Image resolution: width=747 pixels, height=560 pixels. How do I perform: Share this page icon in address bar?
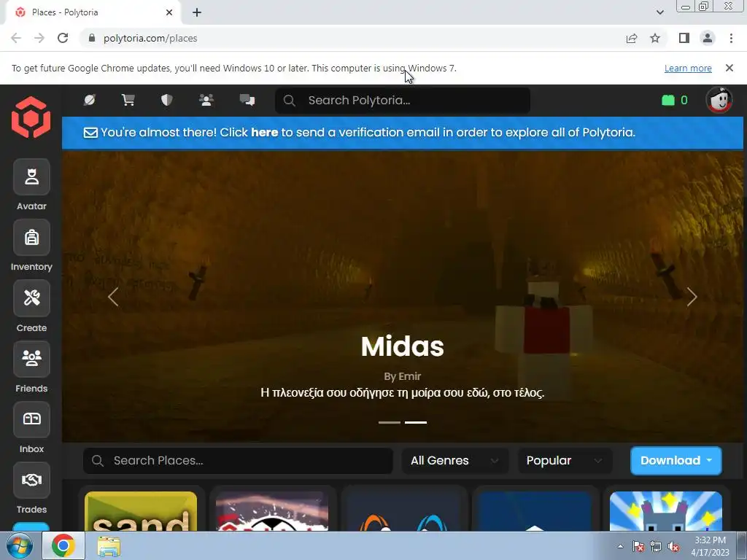632,38
